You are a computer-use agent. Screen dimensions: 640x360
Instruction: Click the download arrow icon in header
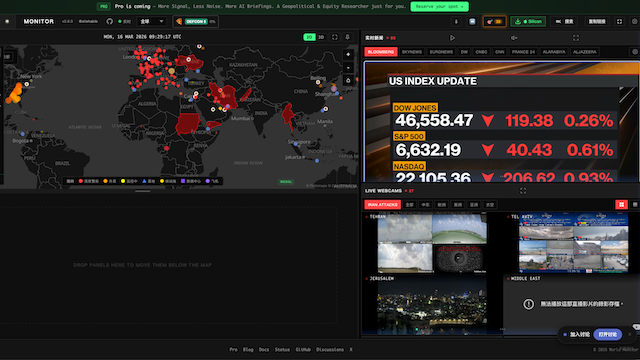coord(456,22)
